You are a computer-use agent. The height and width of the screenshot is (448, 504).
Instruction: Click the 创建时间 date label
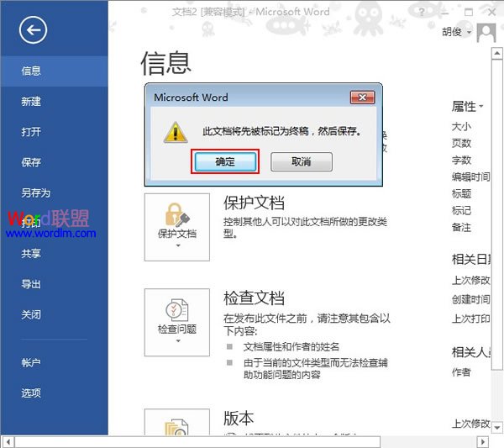(x=471, y=299)
